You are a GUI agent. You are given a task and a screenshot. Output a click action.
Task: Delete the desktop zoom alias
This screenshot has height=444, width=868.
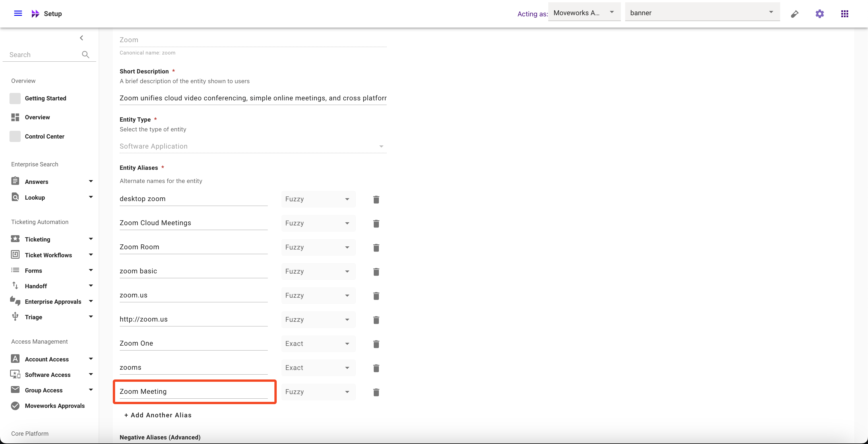click(x=376, y=200)
